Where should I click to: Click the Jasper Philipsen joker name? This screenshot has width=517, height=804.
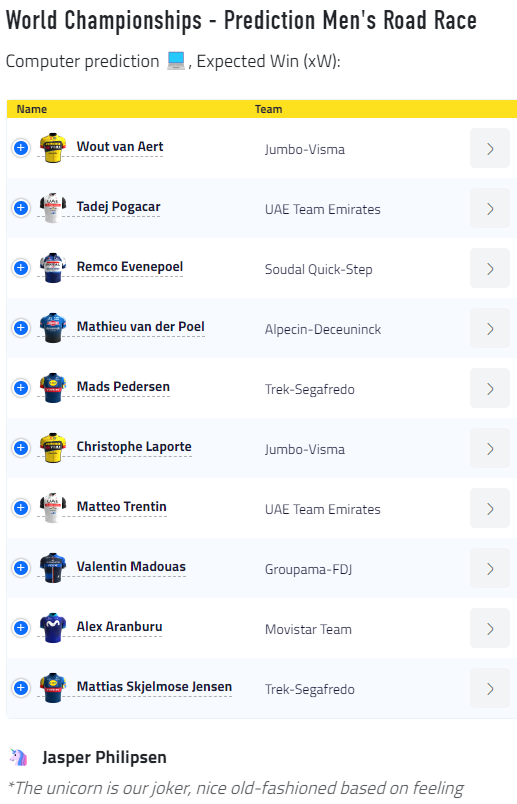(105, 757)
